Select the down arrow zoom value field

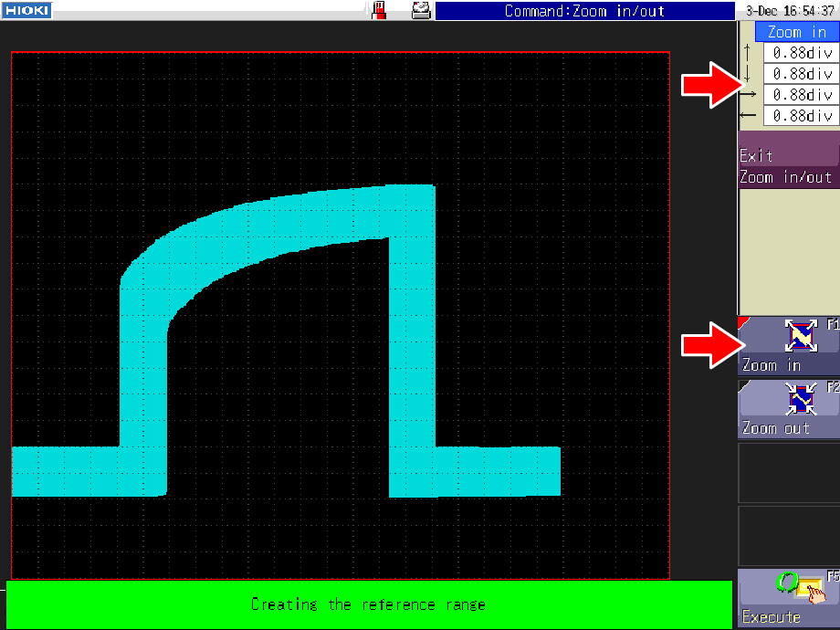coord(801,74)
